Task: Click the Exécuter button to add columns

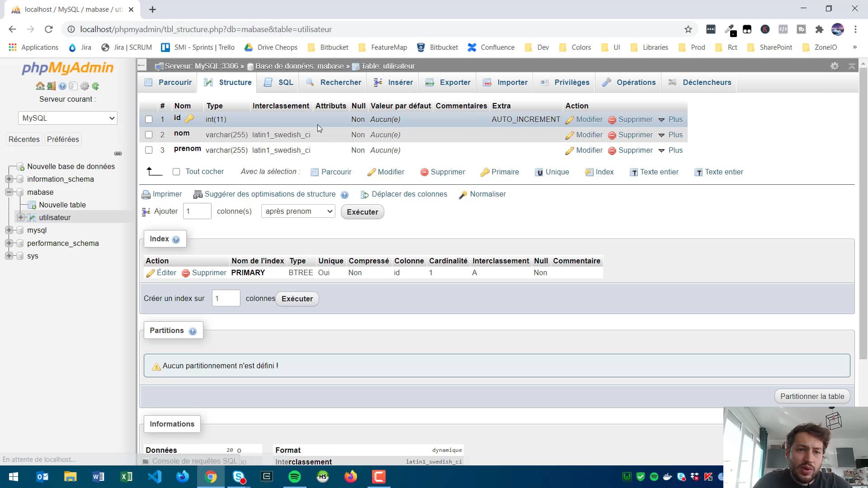Action: [362, 211]
